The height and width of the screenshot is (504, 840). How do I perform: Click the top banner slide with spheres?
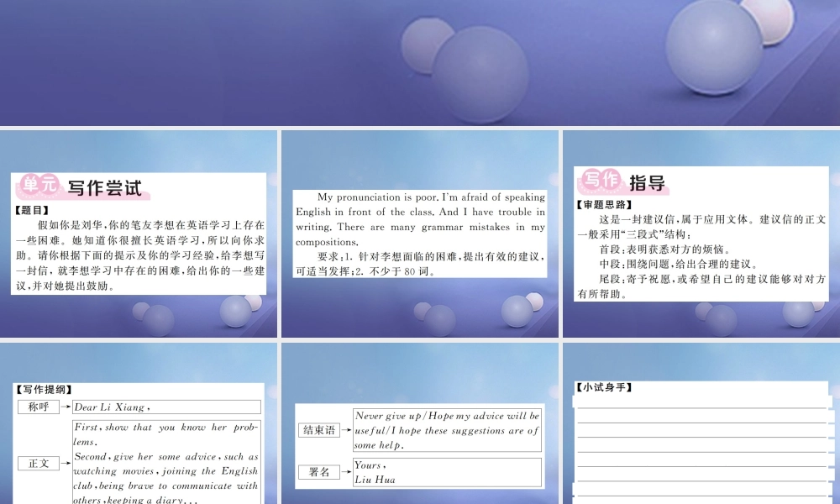click(420, 63)
